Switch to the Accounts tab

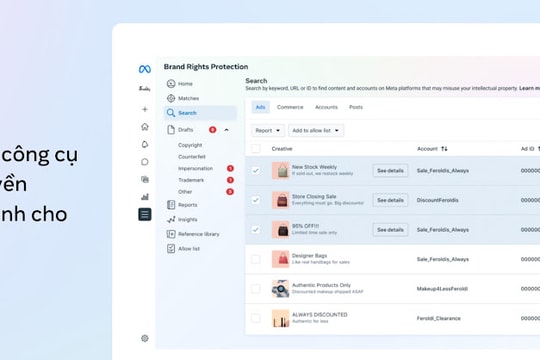click(326, 107)
